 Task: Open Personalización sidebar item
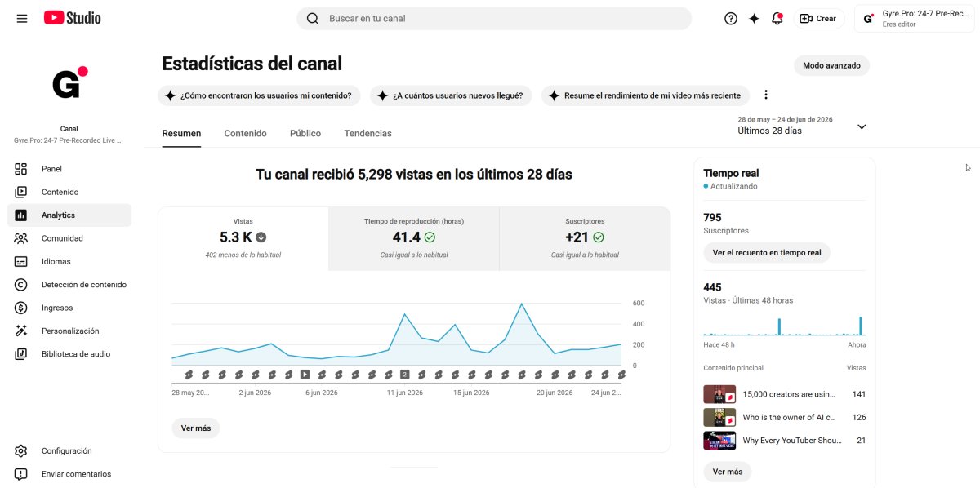[x=69, y=331]
